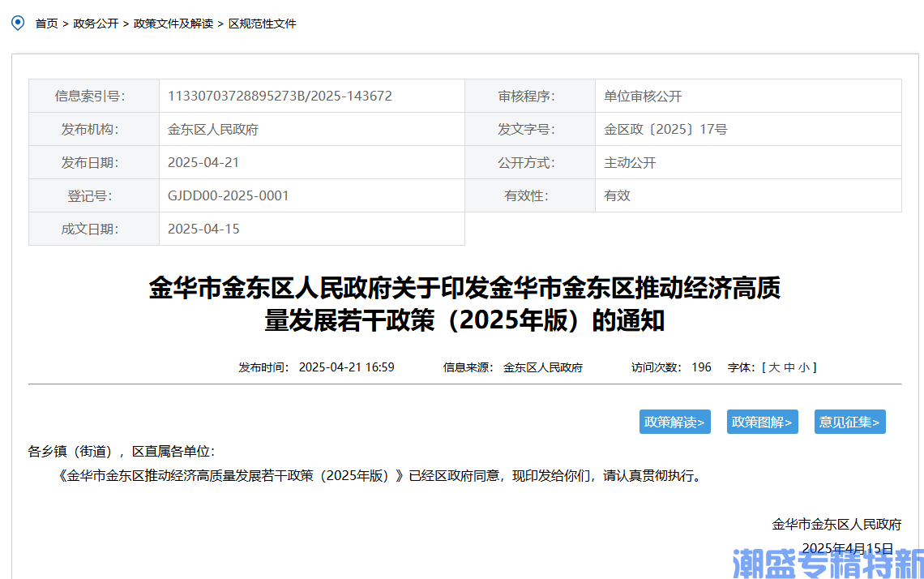Select 金东区人民政府 in 发布机构 row

[x=212, y=129]
